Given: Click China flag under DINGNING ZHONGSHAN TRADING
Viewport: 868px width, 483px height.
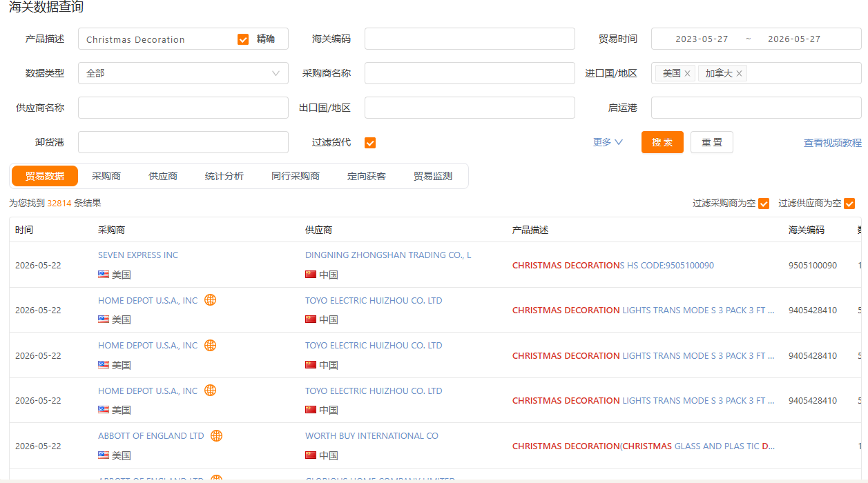Looking at the screenshot, I should (311, 275).
